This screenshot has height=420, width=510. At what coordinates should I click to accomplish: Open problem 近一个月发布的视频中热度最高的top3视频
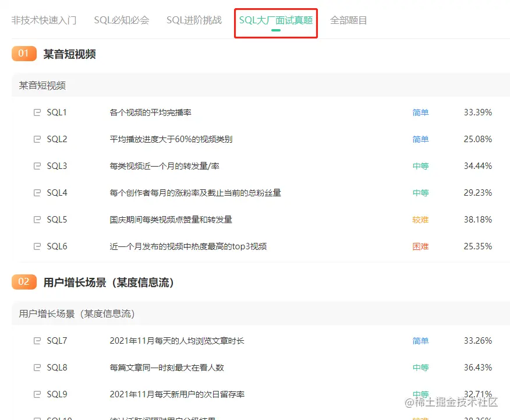click(188, 246)
